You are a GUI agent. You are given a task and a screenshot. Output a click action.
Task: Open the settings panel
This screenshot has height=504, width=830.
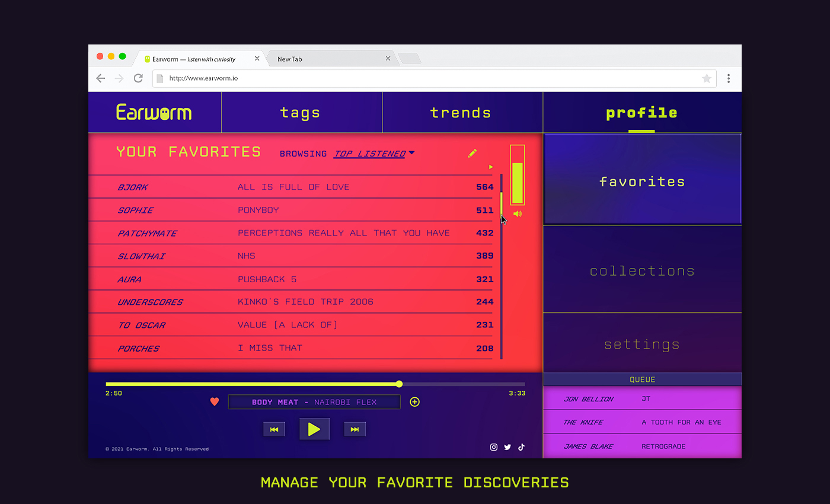pyautogui.click(x=642, y=343)
